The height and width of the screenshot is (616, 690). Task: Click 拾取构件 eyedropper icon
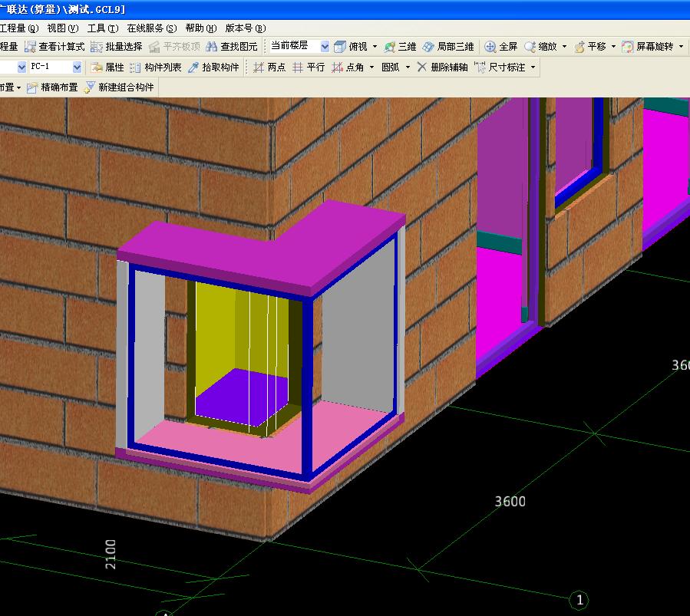tap(193, 68)
